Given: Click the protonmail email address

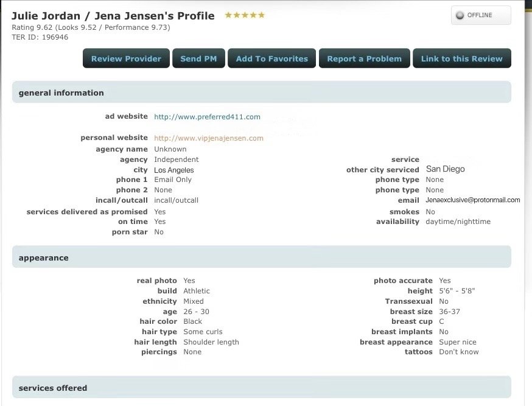Looking at the screenshot, I should coord(473,200).
